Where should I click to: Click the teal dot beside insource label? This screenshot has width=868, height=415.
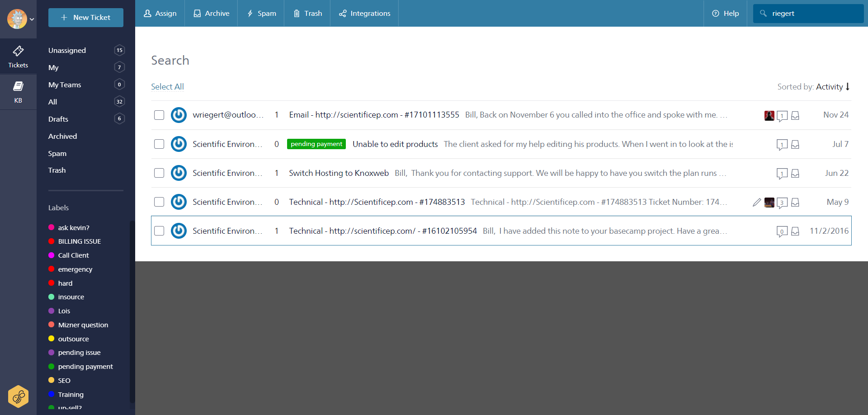click(52, 297)
